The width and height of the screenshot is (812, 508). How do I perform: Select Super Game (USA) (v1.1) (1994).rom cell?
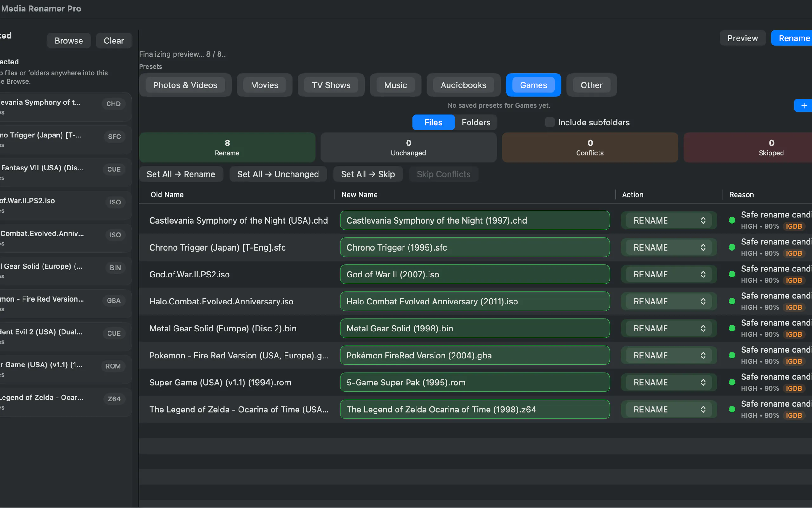pyautogui.click(x=220, y=383)
